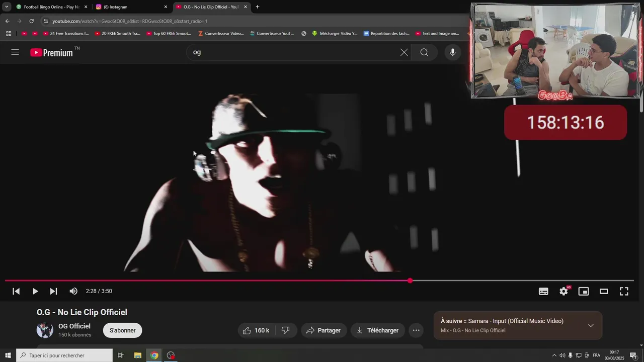Open Télécharger Vidéo Y... bookmark
Screen dimensions: 644x362
(x=334, y=34)
